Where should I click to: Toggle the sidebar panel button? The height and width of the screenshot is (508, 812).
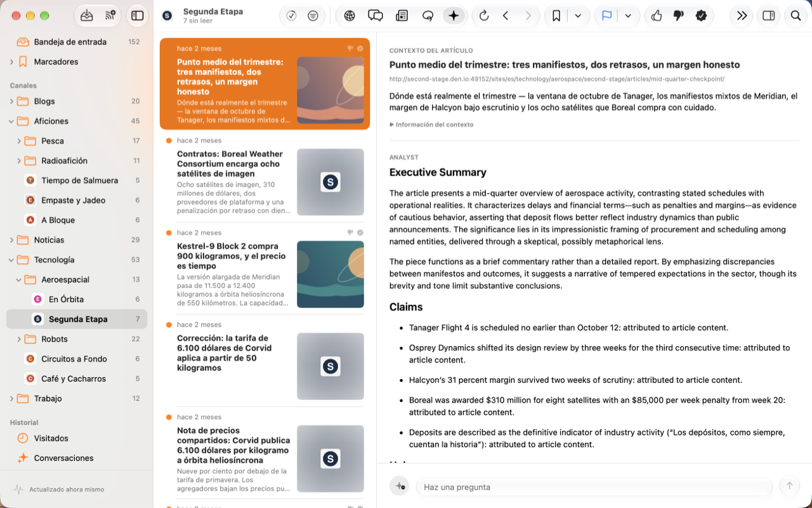[138, 16]
